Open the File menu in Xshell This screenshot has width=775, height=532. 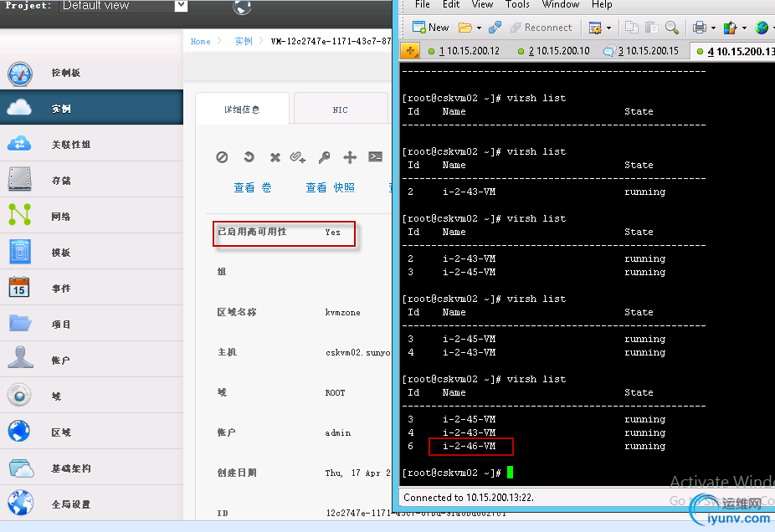pyautogui.click(x=422, y=4)
